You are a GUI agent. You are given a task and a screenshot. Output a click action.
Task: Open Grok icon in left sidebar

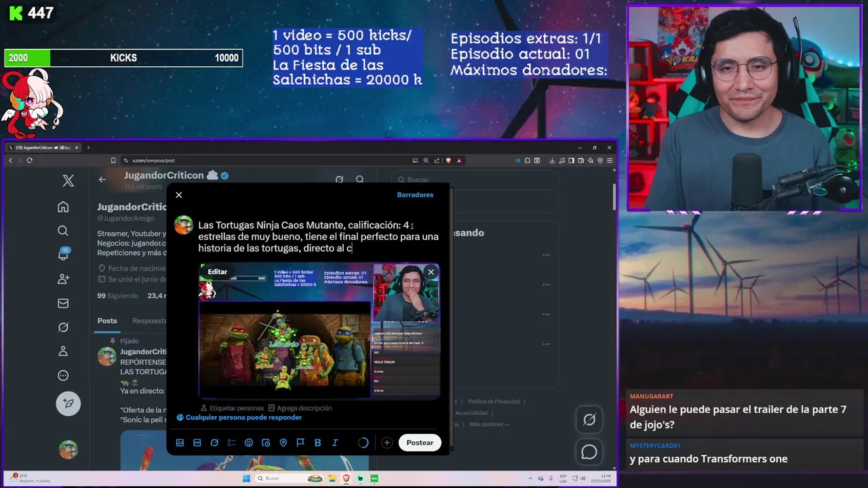(63, 327)
